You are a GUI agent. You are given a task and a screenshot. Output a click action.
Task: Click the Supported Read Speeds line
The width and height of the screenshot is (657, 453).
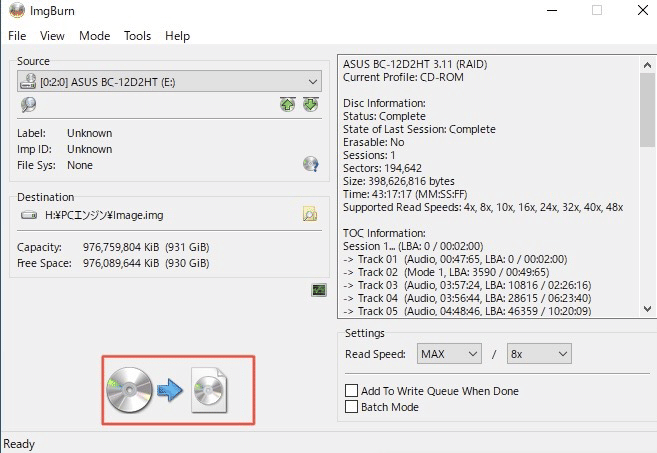pos(483,207)
